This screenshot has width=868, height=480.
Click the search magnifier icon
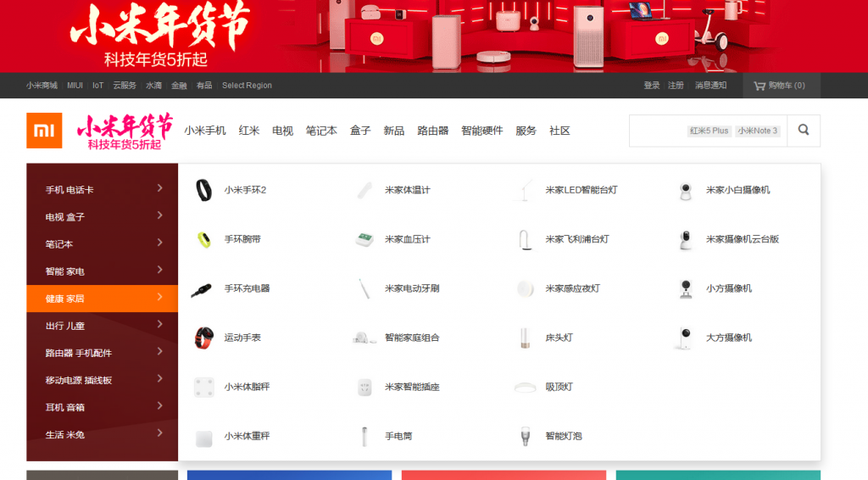[804, 130]
